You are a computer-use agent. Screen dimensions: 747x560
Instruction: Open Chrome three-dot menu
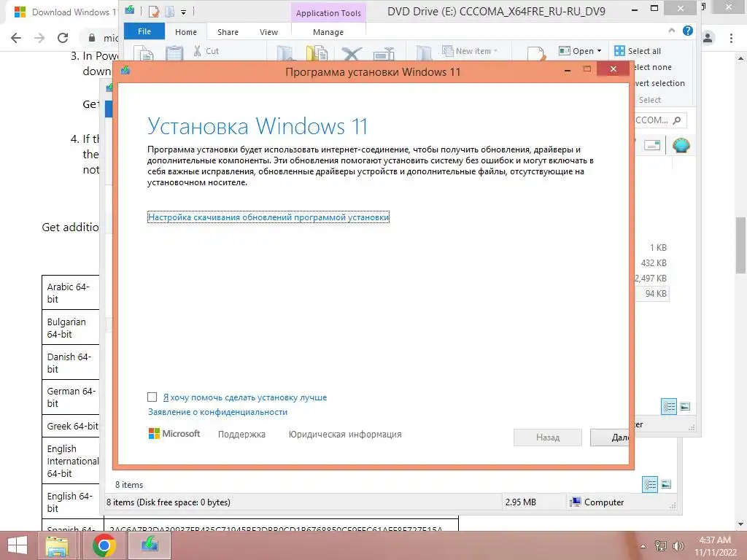pos(731,38)
